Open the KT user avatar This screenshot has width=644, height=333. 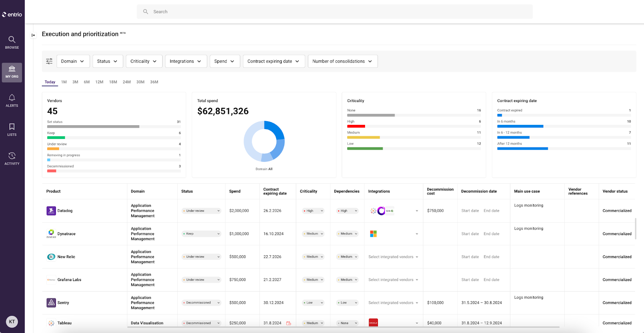[12, 321]
